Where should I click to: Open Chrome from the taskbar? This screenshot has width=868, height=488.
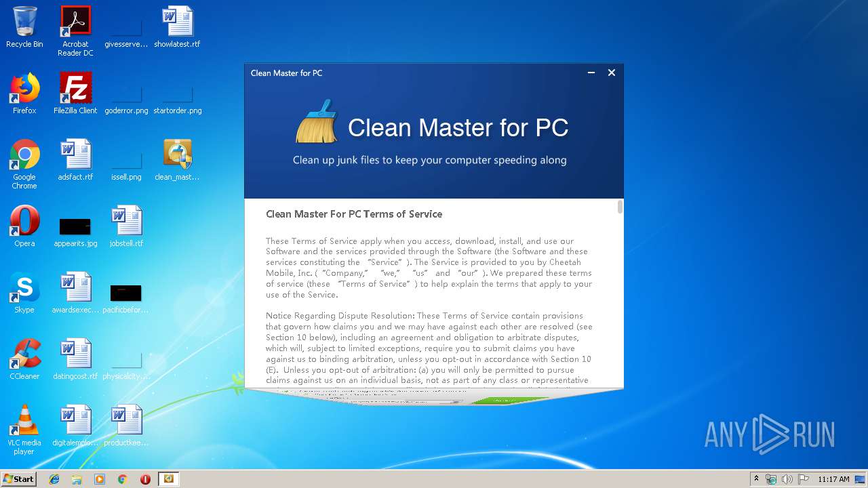(122, 479)
